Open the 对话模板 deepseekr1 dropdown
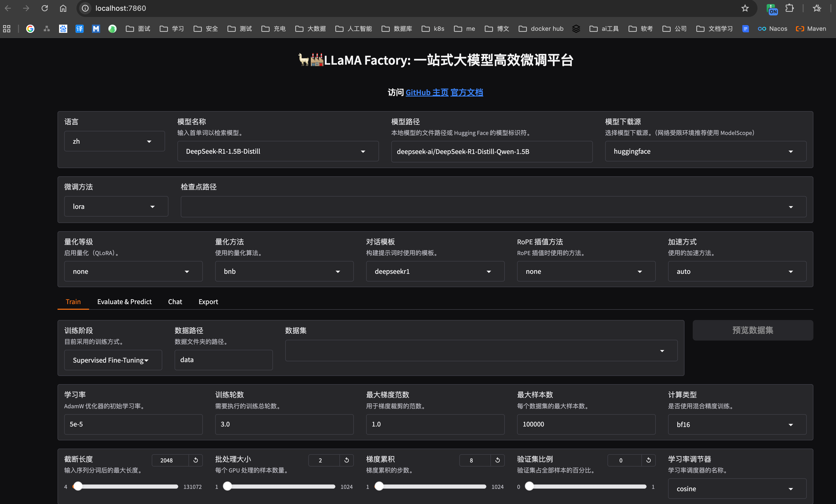This screenshot has width=836, height=504. 435,271
